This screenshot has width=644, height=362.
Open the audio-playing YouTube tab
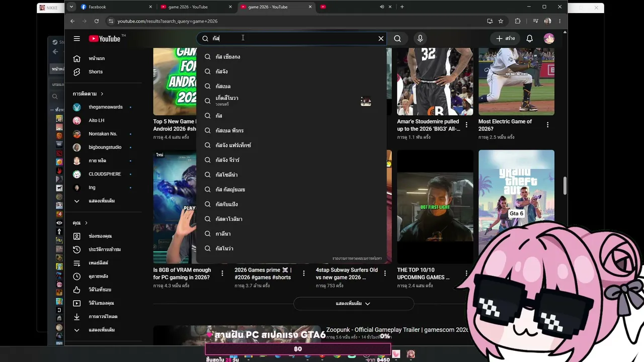(x=357, y=7)
